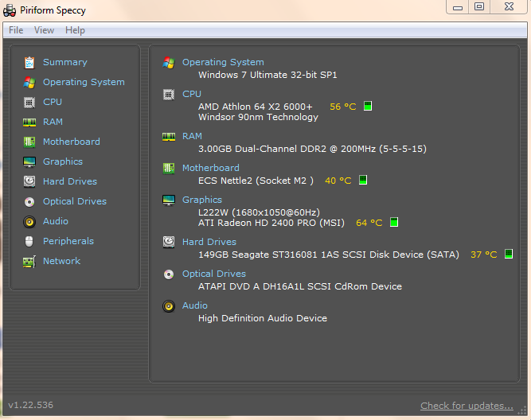The height and width of the screenshot is (420, 531).
Task: Click the Operating System heading link in summary
Action: pos(223,62)
